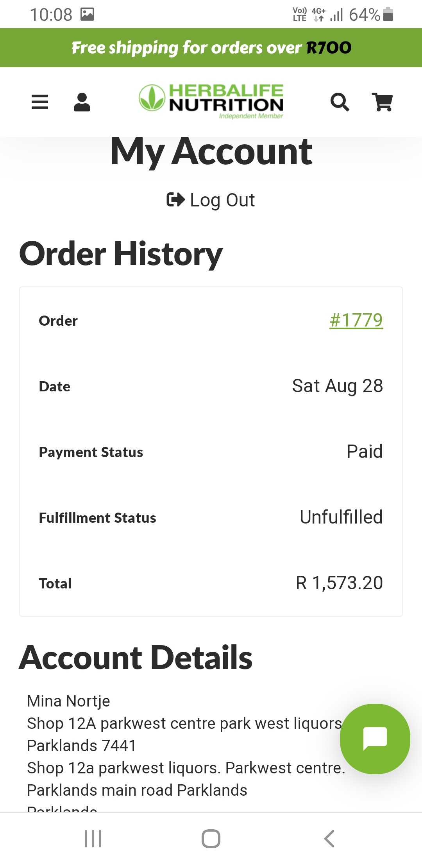The height and width of the screenshot is (868, 422).
Task: Tap the user account profile icon
Action: click(82, 102)
